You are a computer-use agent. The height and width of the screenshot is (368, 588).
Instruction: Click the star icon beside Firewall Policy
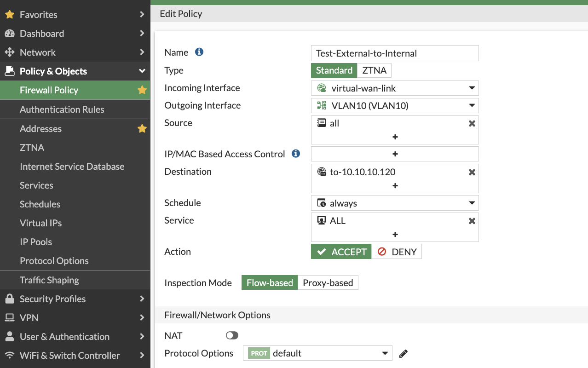pyautogui.click(x=142, y=90)
